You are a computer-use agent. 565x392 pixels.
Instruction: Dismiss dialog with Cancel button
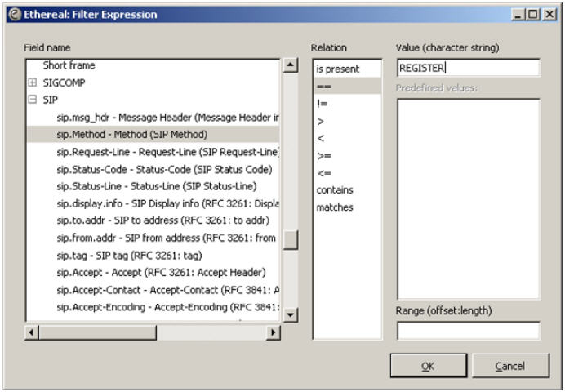click(x=510, y=366)
